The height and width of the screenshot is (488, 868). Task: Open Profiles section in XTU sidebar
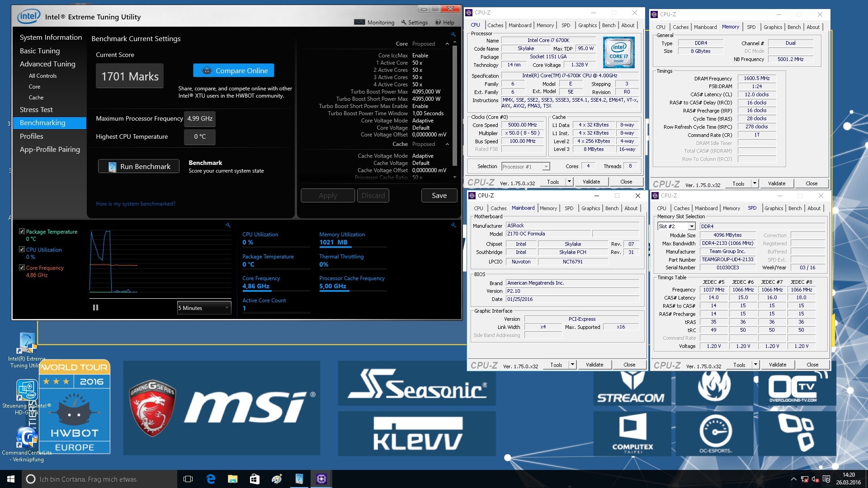pos(32,136)
